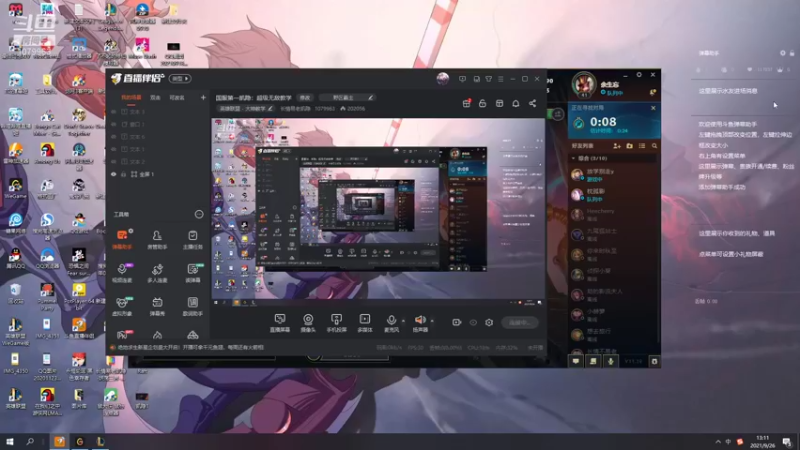Viewport: 800px width, 450px height.
Task: Toggle visibility of 文本 2 source
Action: tap(114, 162)
